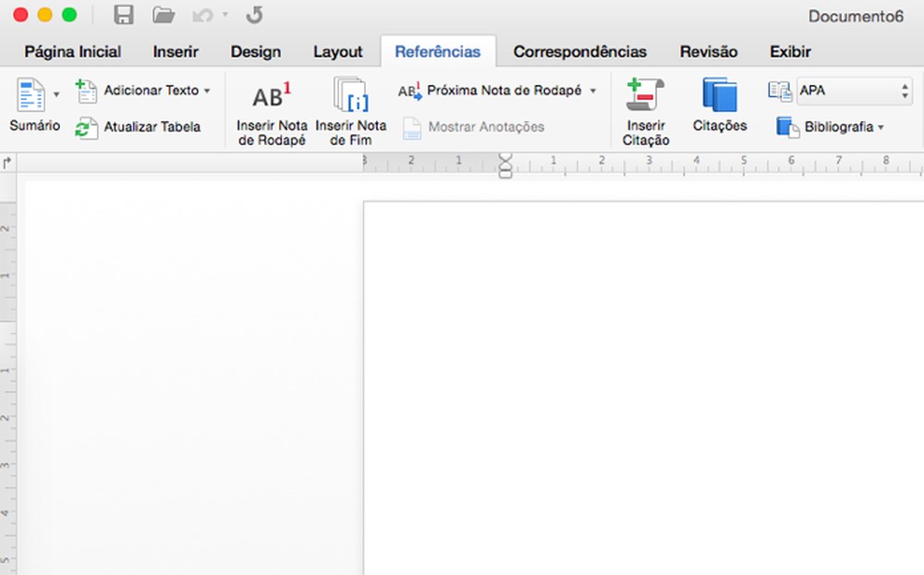This screenshot has height=575, width=924.
Task: Click the Próxima Nota de Rodapé icon
Action: tap(410, 91)
